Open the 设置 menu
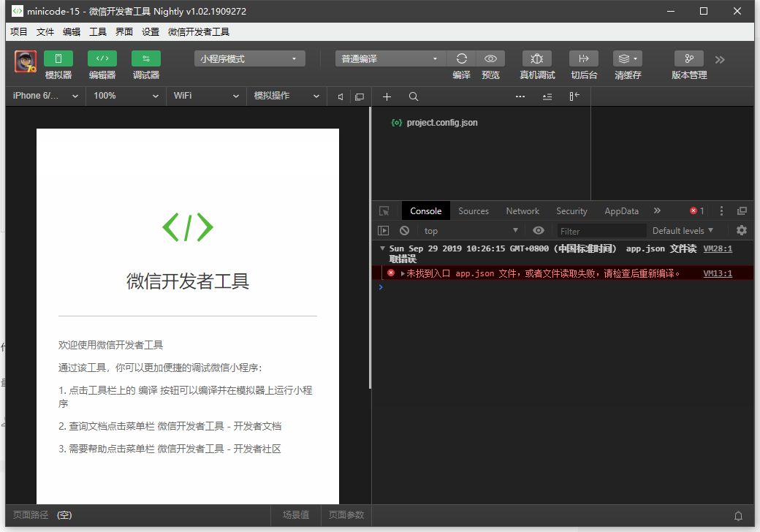The image size is (760, 532). [x=151, y=32]
